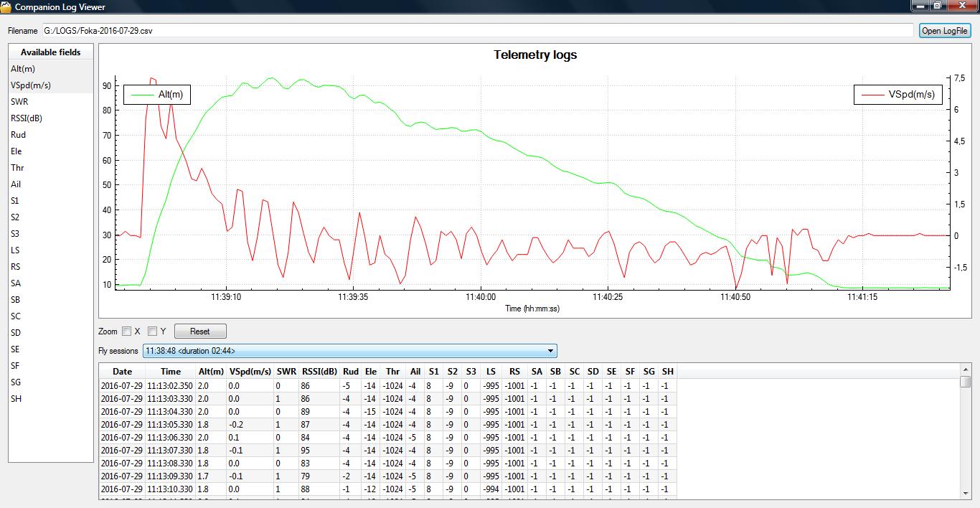The image size is (980, 508).
Task: Select SB in Available fields
Action: [x=51, y=300]
